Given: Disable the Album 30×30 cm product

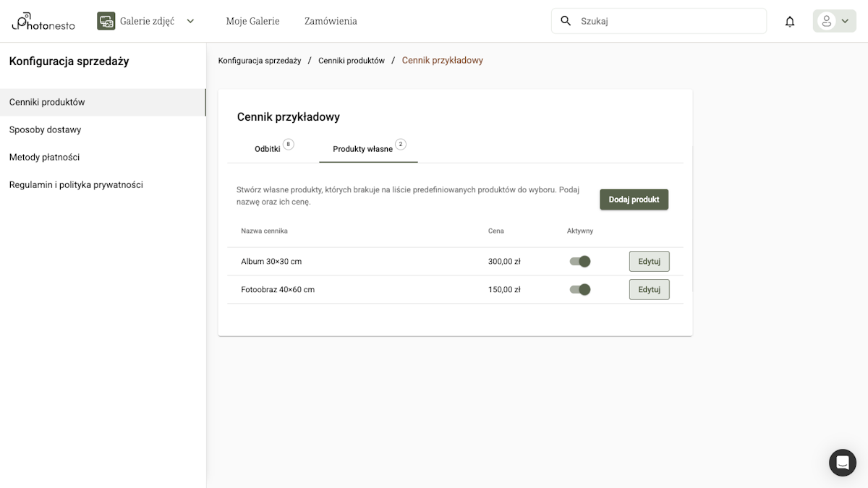Looking at the screenshot, I should click(580, 261).
